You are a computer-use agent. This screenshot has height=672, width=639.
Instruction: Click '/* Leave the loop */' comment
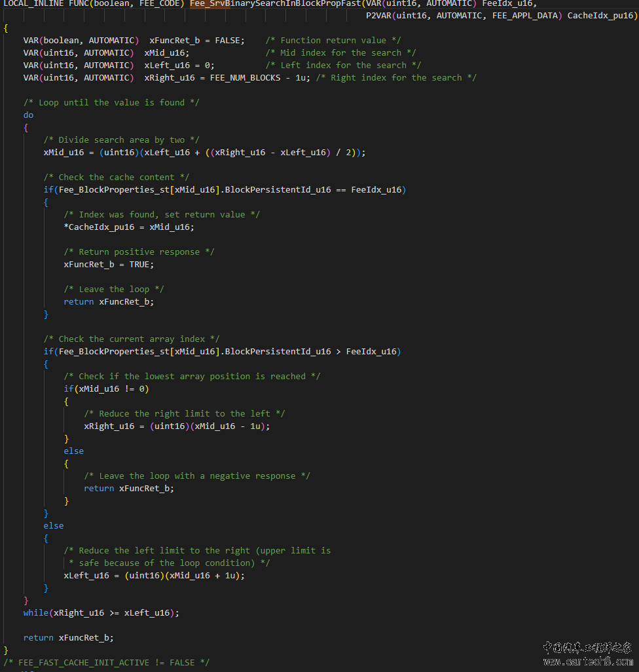[x=114, y=289]
